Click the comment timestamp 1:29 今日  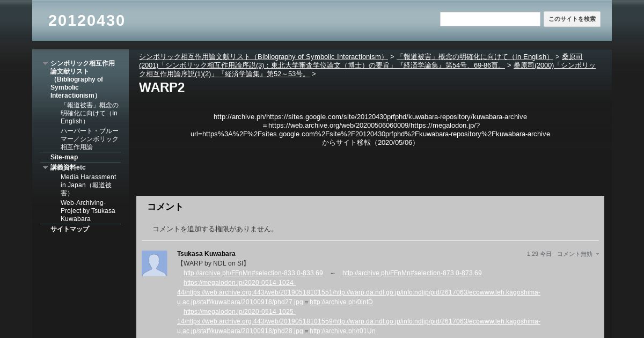[539, 254]
